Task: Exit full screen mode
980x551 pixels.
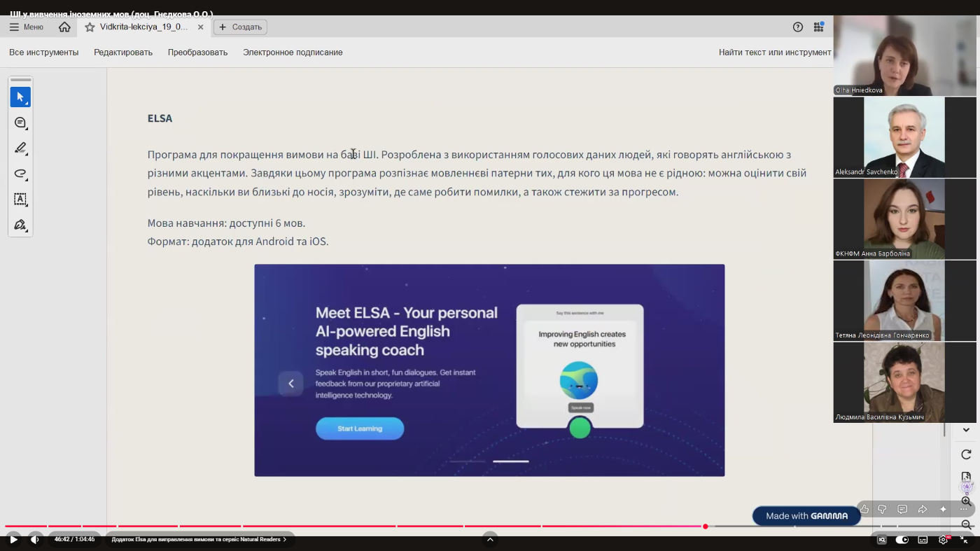Action: [x=964, y=540]
